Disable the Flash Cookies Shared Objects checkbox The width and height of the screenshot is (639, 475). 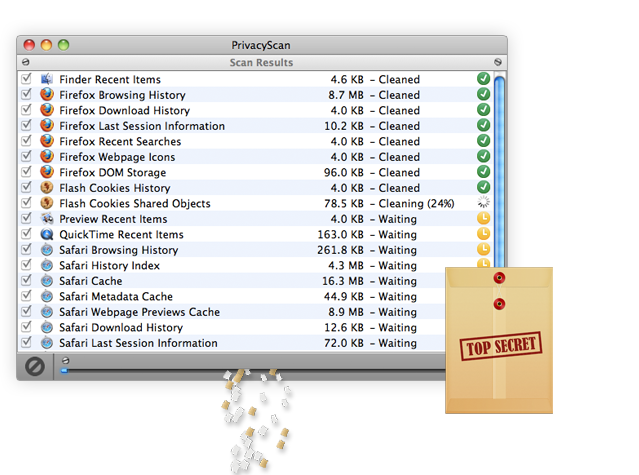coord(27,203)
